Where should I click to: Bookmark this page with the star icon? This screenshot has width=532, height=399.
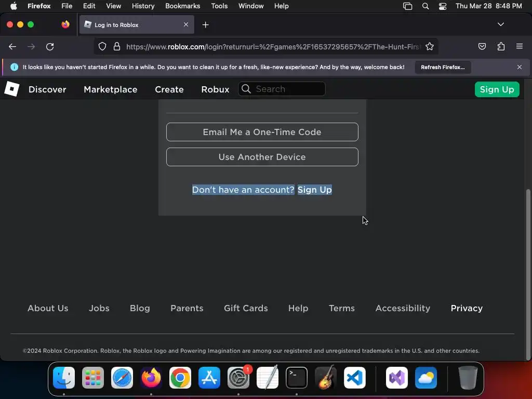[x=430, y=46]
